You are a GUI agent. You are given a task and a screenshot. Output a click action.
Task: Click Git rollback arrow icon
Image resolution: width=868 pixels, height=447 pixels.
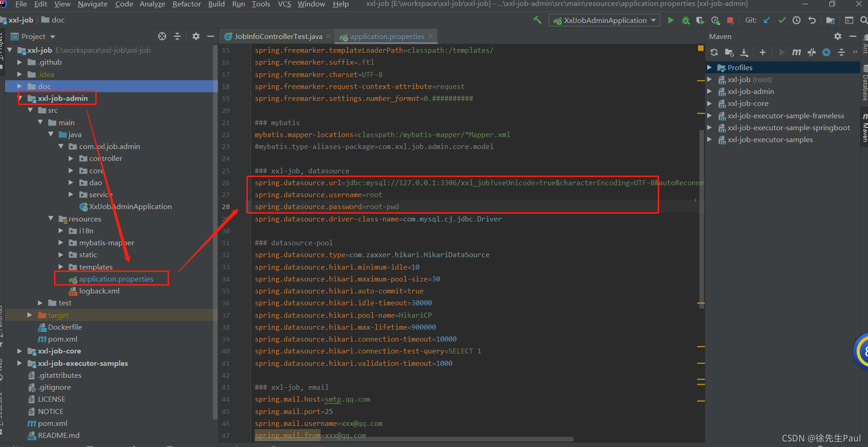[x=812, y=20]
